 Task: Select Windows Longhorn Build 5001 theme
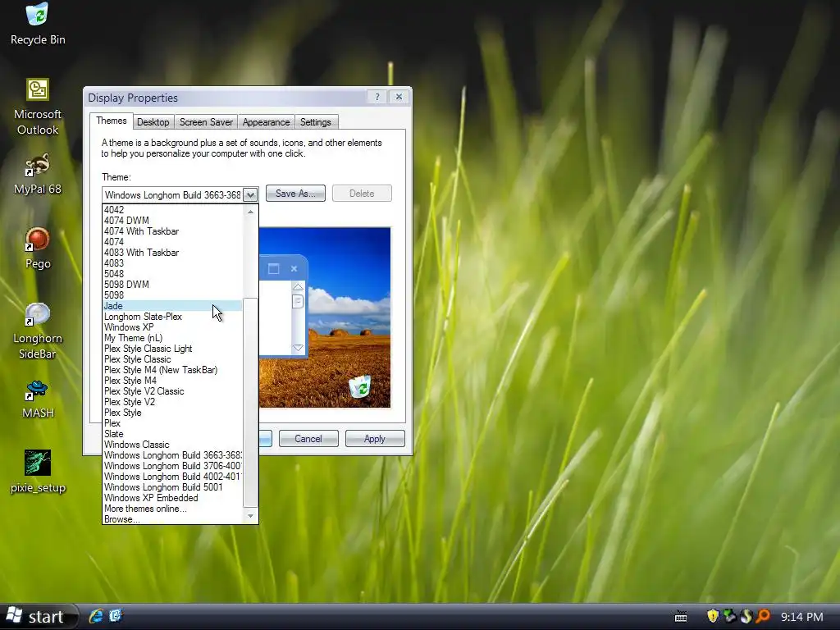(172, 487)
